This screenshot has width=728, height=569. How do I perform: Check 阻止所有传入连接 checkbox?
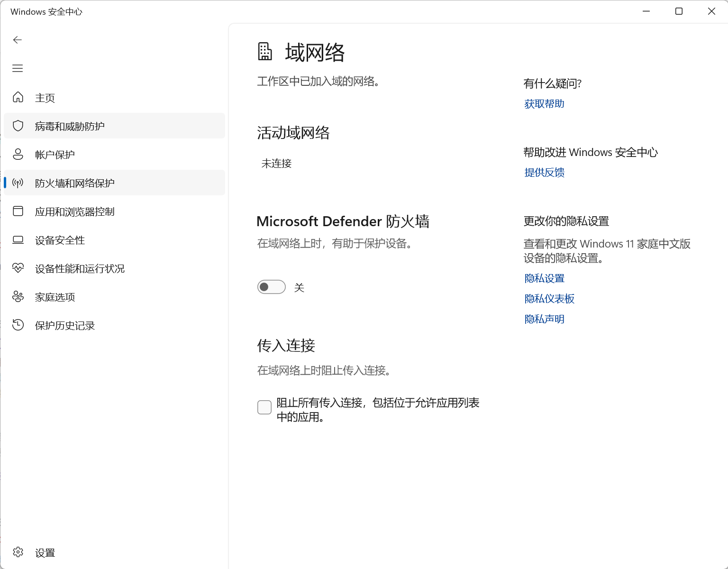coord(264,407)
